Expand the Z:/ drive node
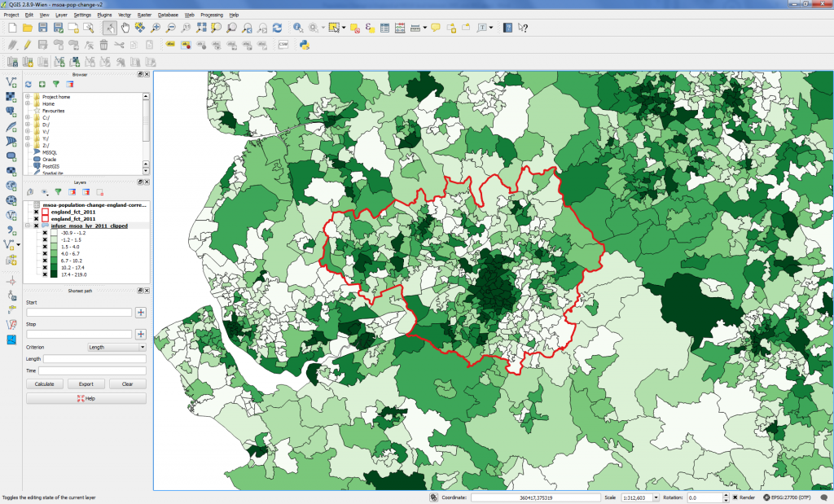 pos(28,145)
